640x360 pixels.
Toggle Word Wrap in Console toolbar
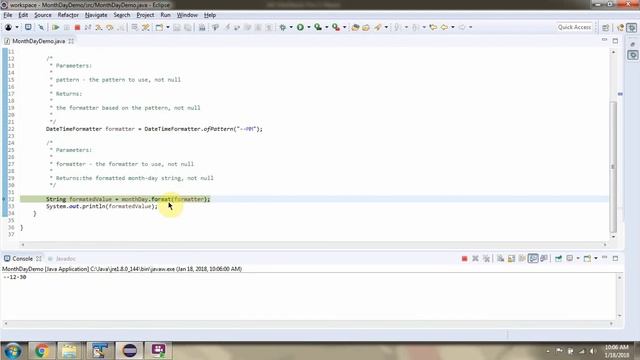522,258
